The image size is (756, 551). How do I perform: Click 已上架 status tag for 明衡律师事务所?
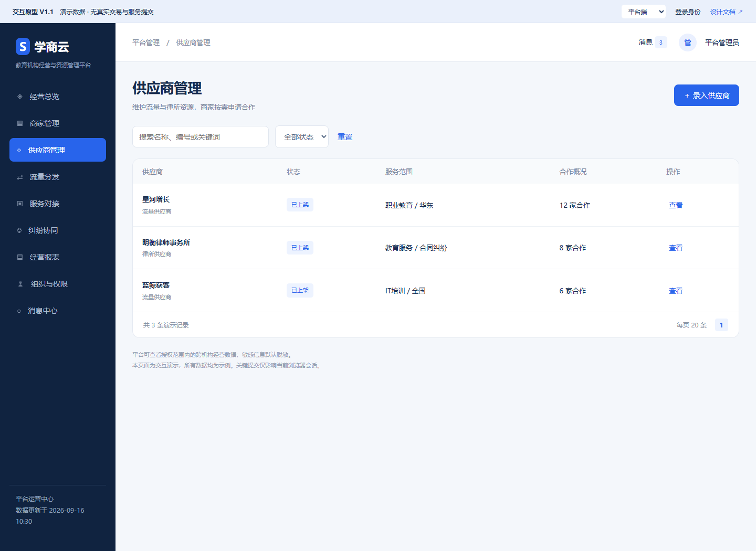coord(300,248)
